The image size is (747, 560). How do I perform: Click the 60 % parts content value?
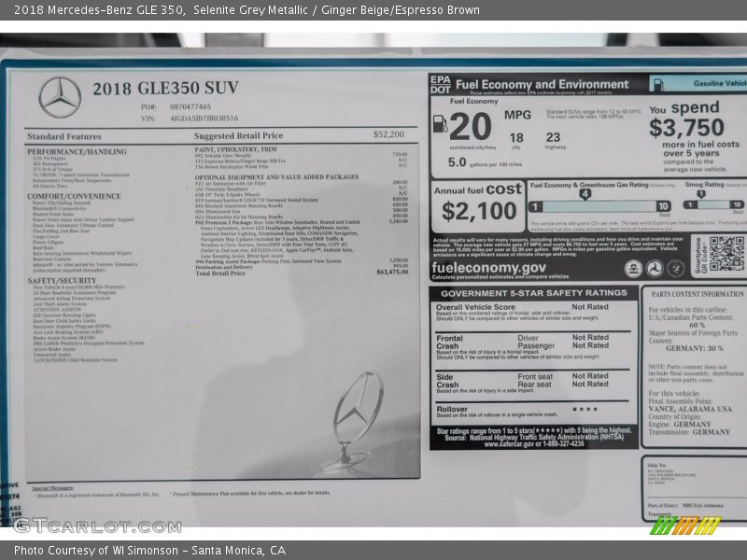[x=697, y=325]
